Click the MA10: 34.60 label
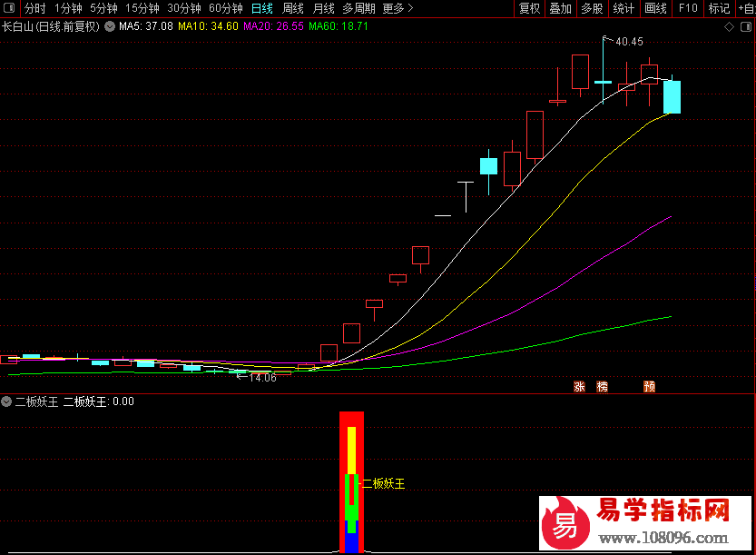756x555 pixels. pyautogui.click(x=209, y=26)
